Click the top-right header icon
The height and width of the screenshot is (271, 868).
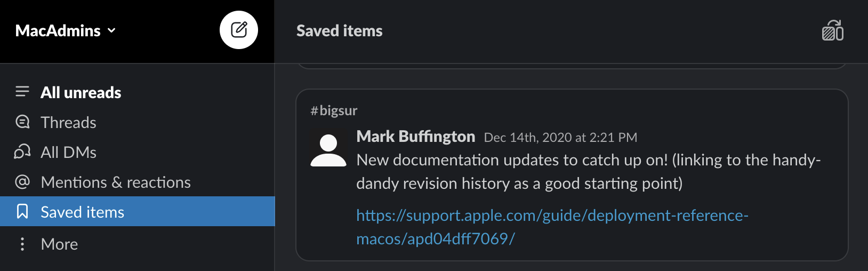click(832, 31)
